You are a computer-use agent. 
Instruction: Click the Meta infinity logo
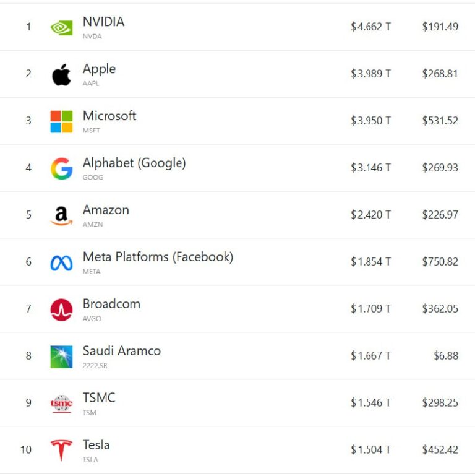tap(61, 262)
